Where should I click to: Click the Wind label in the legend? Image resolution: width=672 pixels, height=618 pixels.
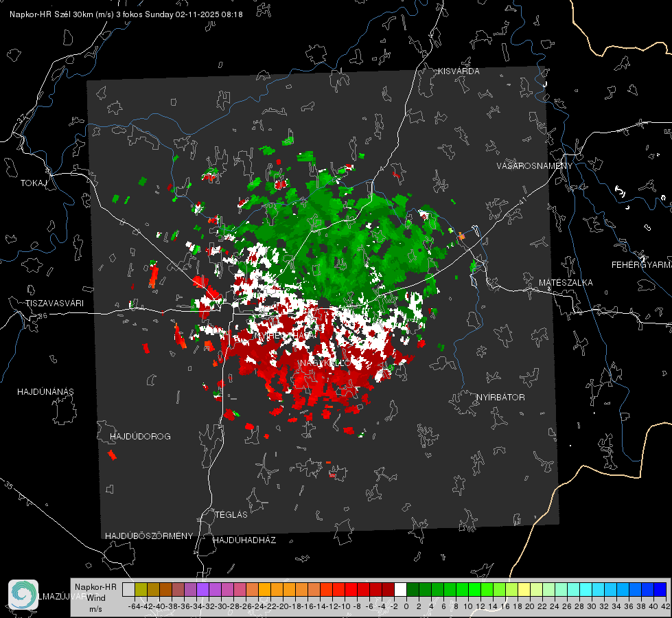pyautogui.click(x=95, y=598)
